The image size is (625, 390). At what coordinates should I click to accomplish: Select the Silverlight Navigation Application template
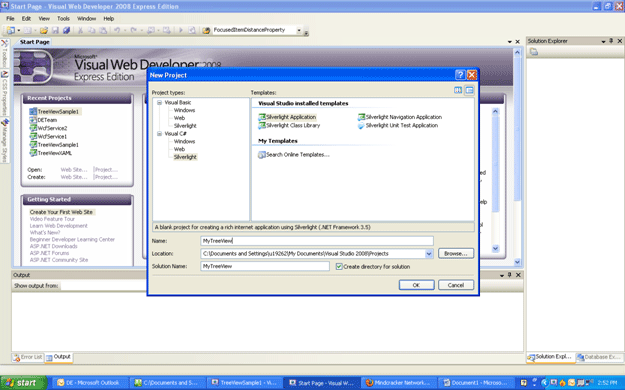[400, 117]
